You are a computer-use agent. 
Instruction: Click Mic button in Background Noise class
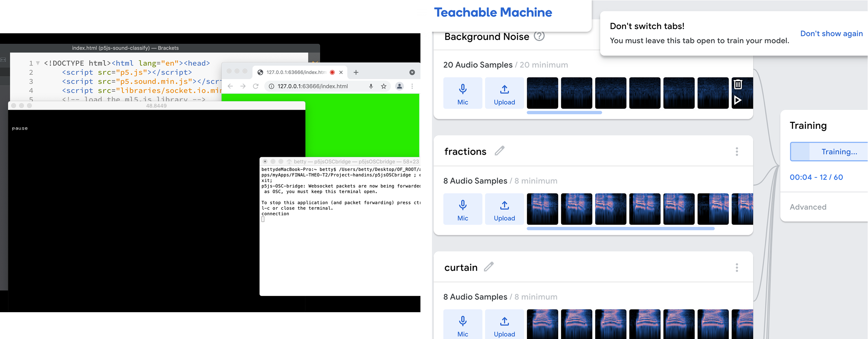[x=462, y=93]
